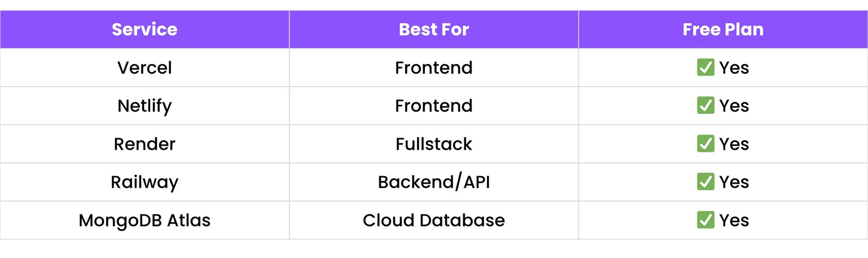The height and width of the screenshot is (258, 868).
Task: Select the Best For column header
Action: tap(433, 29)
